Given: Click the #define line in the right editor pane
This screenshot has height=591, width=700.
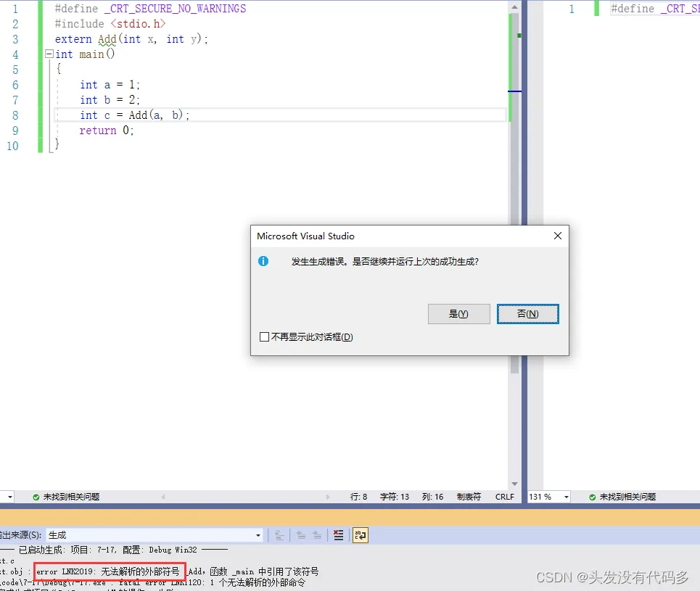Looking at the screenshot, I should (655, 9).
